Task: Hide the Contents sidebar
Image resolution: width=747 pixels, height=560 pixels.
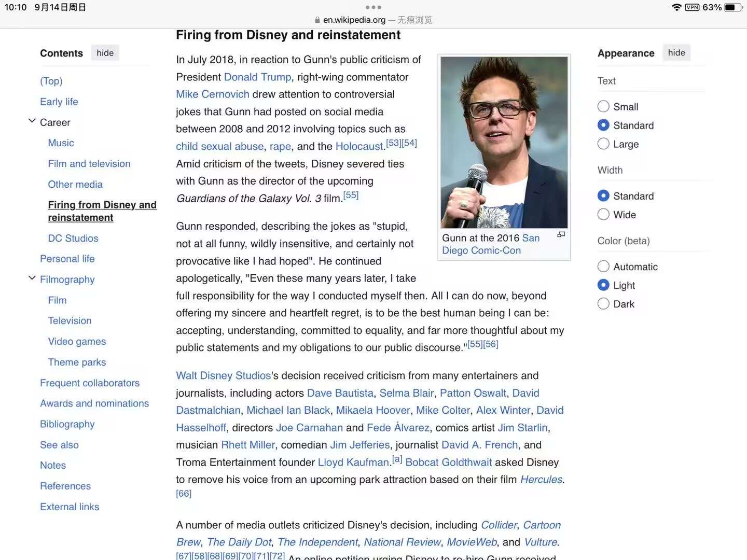Action: tap(105, 53)
